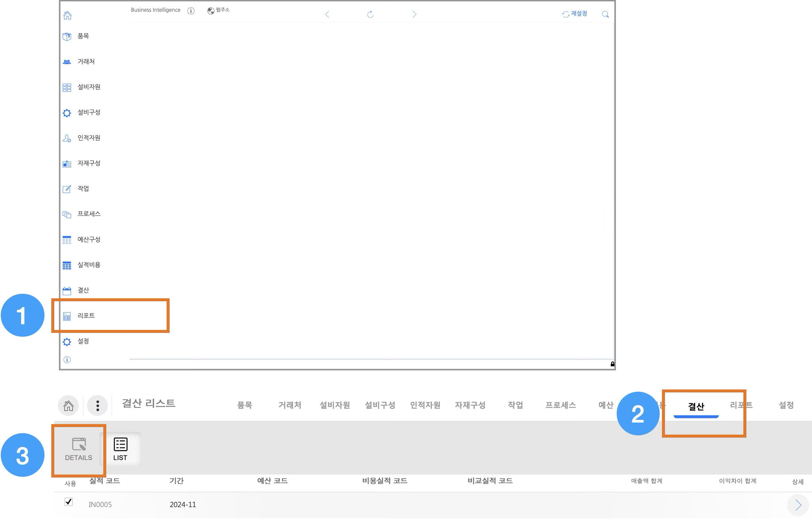Switch to the 결산 tab
This screenshot has height=519, width=812.
[696, 406]
